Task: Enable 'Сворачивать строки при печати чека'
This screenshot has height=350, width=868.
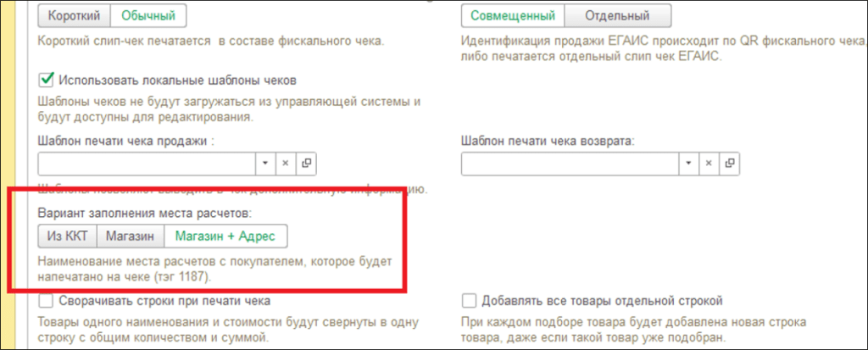Action: [x=47, y=301]
